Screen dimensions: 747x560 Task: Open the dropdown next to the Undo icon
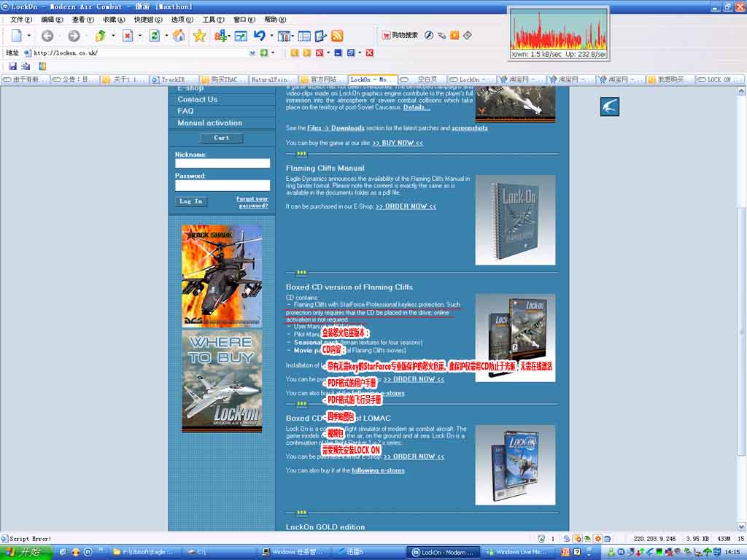[x=271, y=36]
